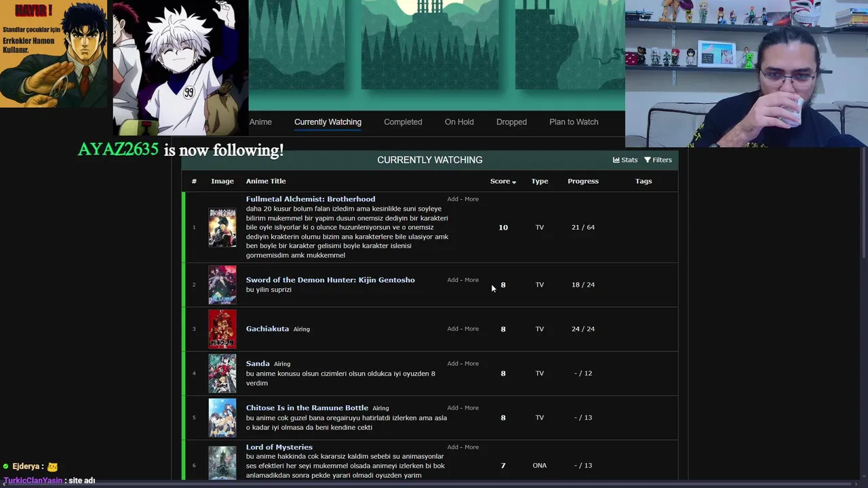The image size is (868, 488).
Task: Open the On Hold tab
Action: 459,122
